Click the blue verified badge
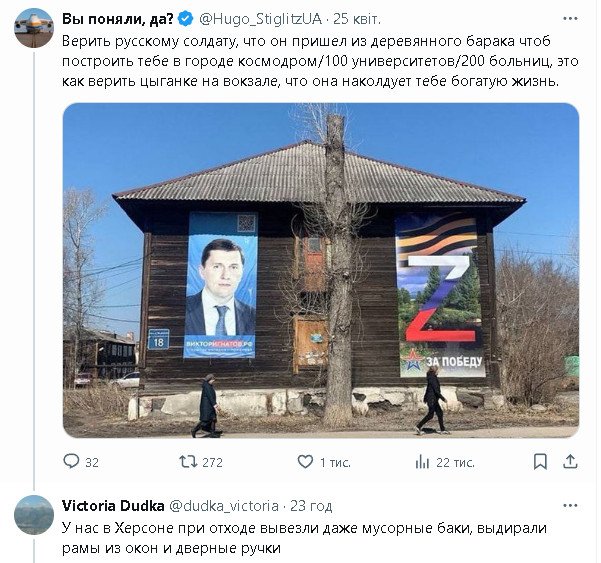 tap(186, 19)
